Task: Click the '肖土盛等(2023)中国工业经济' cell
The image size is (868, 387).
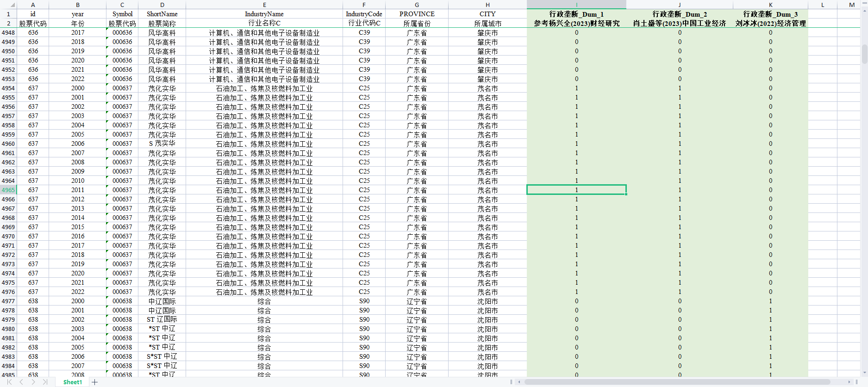Action: pos(680,23)
